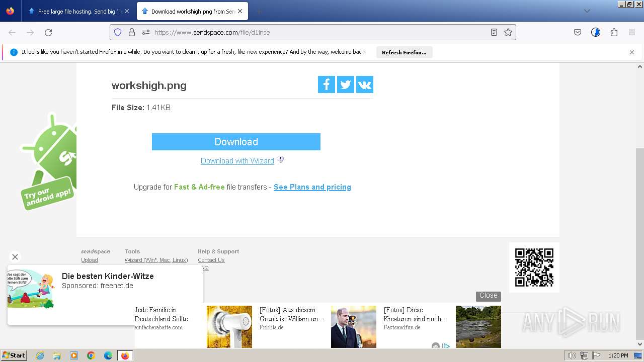644x362 pixels.
Task: Open Download with Wizard link
Action: 237,161
